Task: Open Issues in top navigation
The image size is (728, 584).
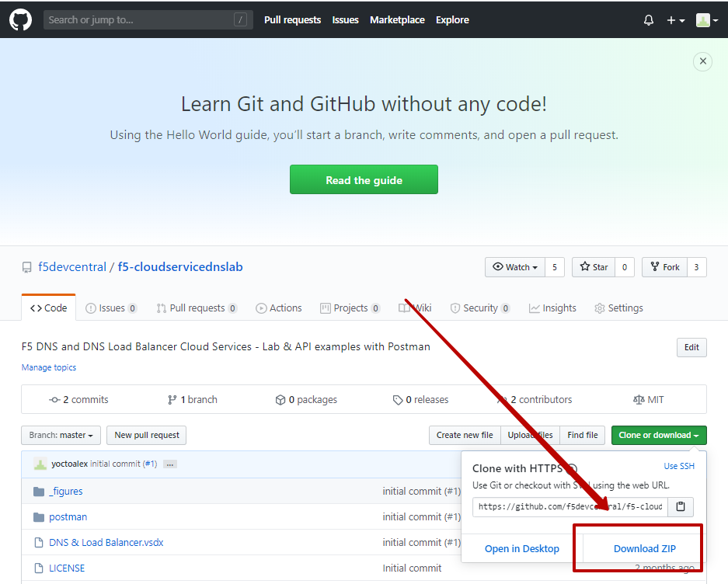Action: 345,20
